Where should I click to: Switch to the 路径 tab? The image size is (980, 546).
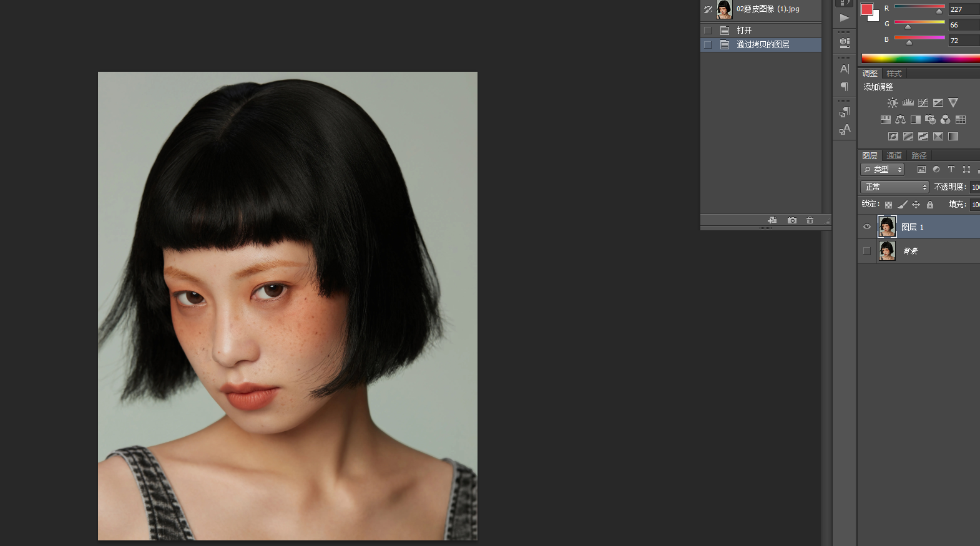pyautogui.click(x=919, y=156)
